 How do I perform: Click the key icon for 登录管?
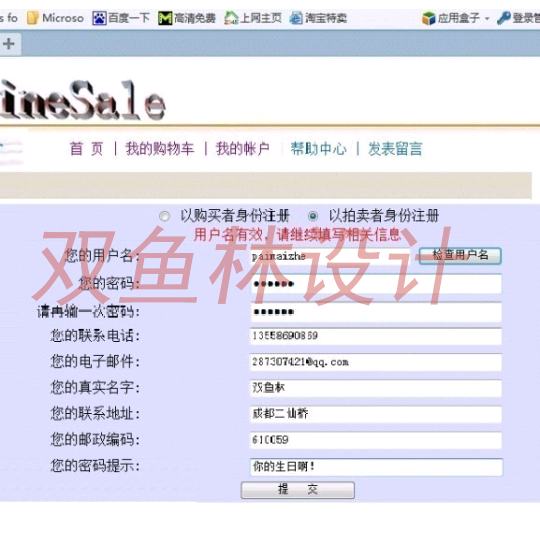coord(503,18)
